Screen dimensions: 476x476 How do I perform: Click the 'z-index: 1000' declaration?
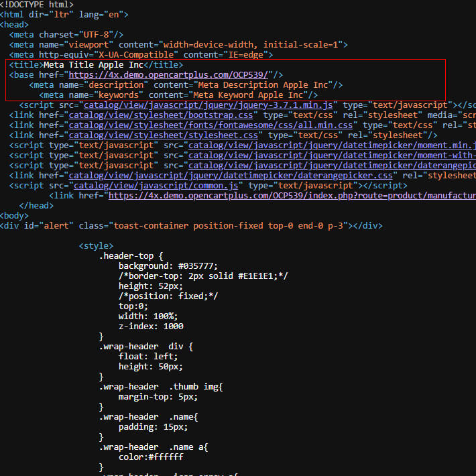coord(151,326)
